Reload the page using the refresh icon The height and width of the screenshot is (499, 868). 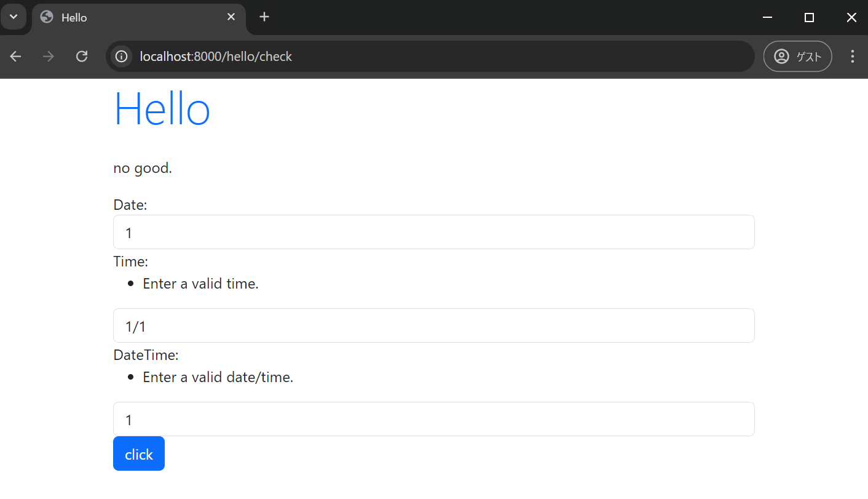point(82,56)
